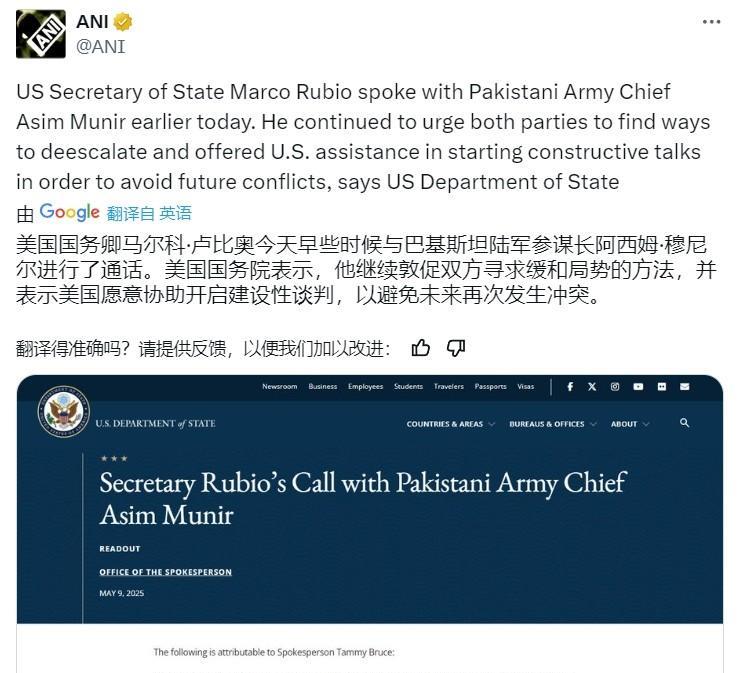Image resolution: width=744 pixels, height=673 pixels.
Task: Click the thumbs-up translation feedback icon
Action: pos(420,348)
